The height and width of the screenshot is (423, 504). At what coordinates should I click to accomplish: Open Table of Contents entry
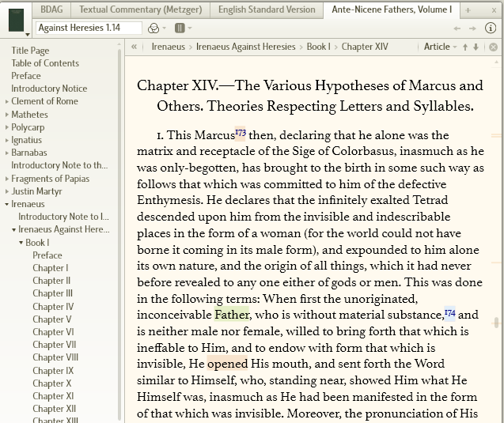[x=45, y=63]
